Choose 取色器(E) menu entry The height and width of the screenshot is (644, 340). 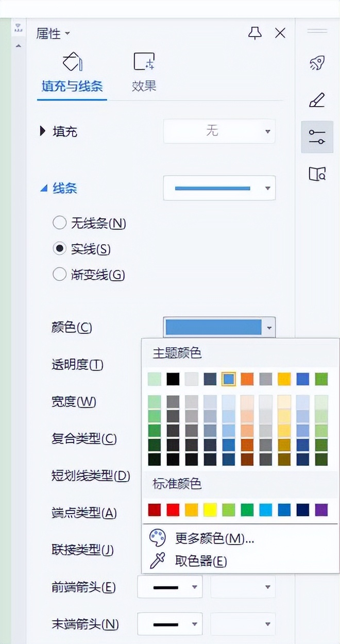click(201, 562)
